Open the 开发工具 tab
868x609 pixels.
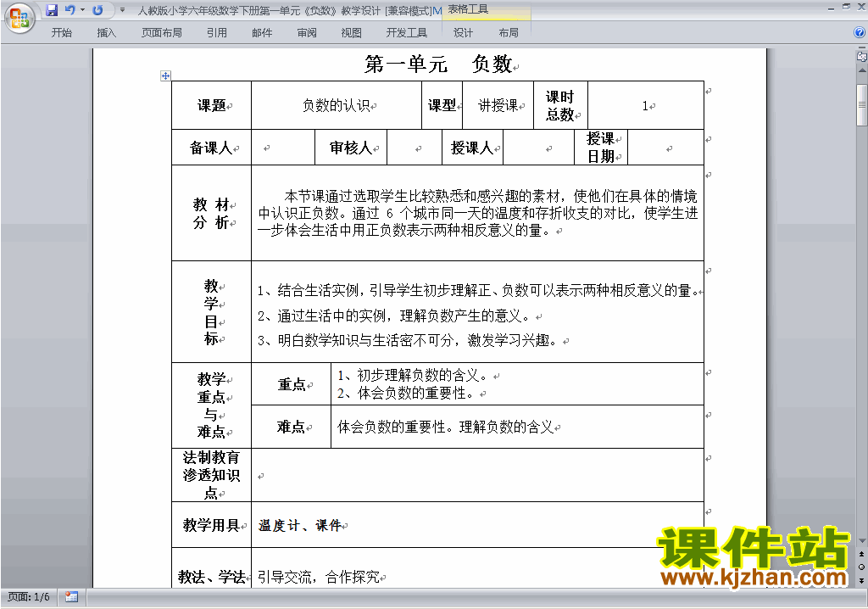pyautogui.click(x=406, y=33)
